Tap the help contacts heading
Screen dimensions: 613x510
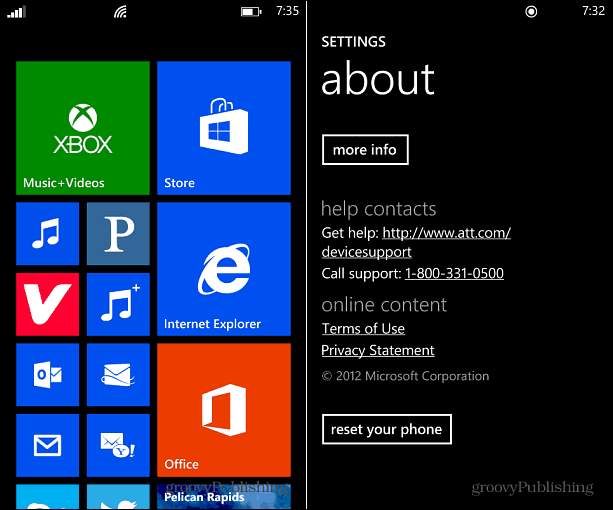pyautogui.click(x=378, y=209)
